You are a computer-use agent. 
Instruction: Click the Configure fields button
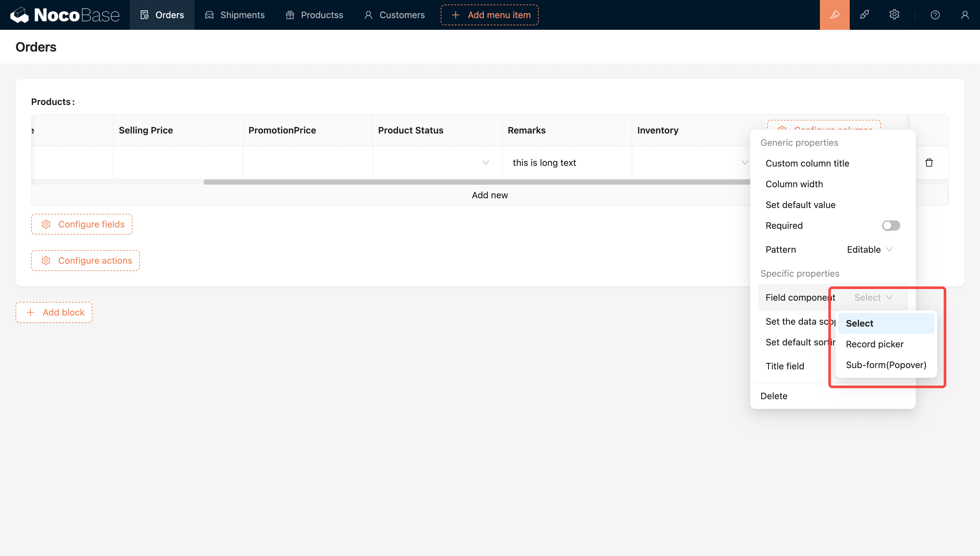pyautogui.click(x=82, y=224)
